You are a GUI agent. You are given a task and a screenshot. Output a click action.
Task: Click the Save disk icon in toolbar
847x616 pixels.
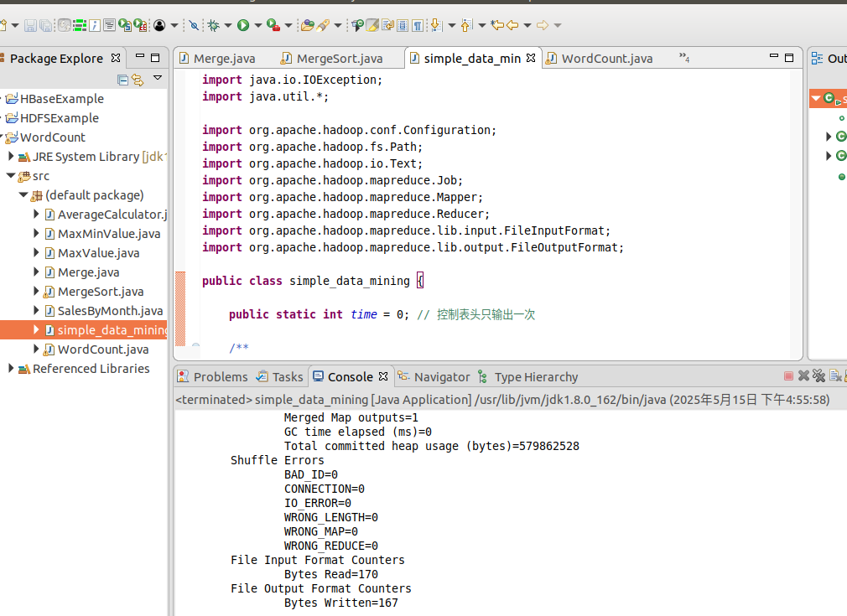click(30, 26)
